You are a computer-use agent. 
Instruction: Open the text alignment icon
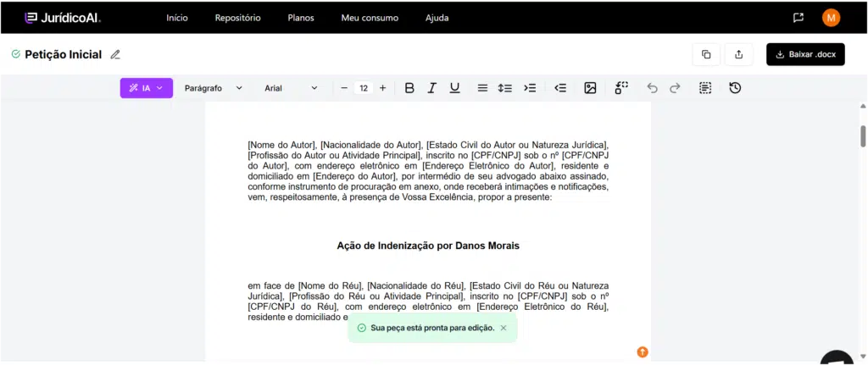tap(482, 88)
